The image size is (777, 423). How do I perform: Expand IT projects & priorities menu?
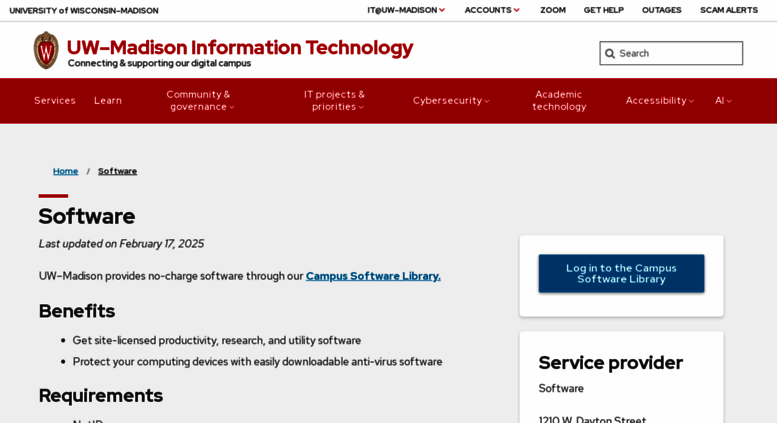point(335,101)
